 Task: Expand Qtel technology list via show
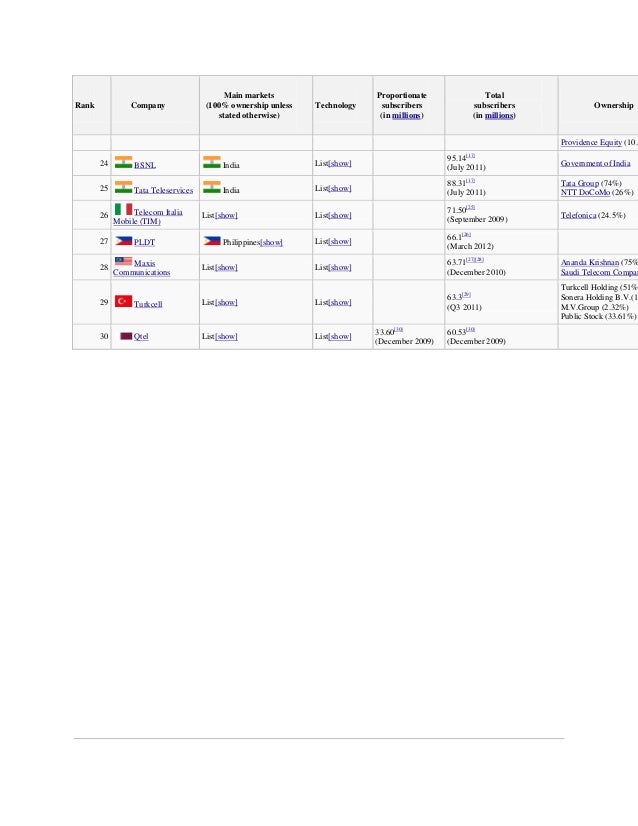pyautogui.click(x=340, y=336)
